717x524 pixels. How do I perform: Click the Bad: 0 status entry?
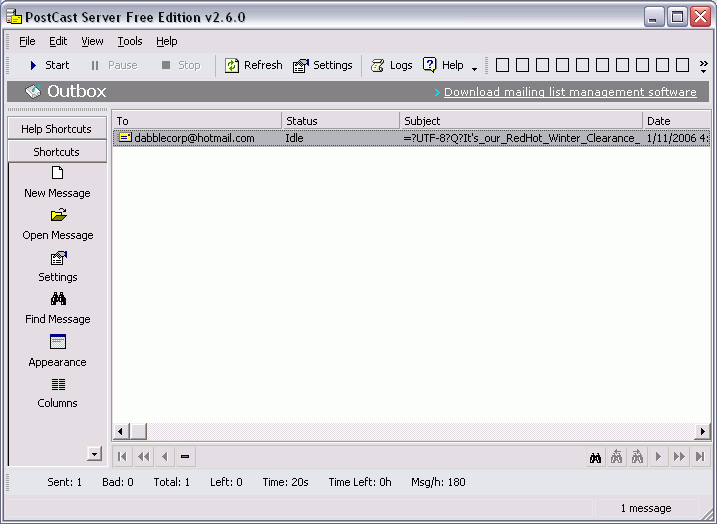(118, 482)
